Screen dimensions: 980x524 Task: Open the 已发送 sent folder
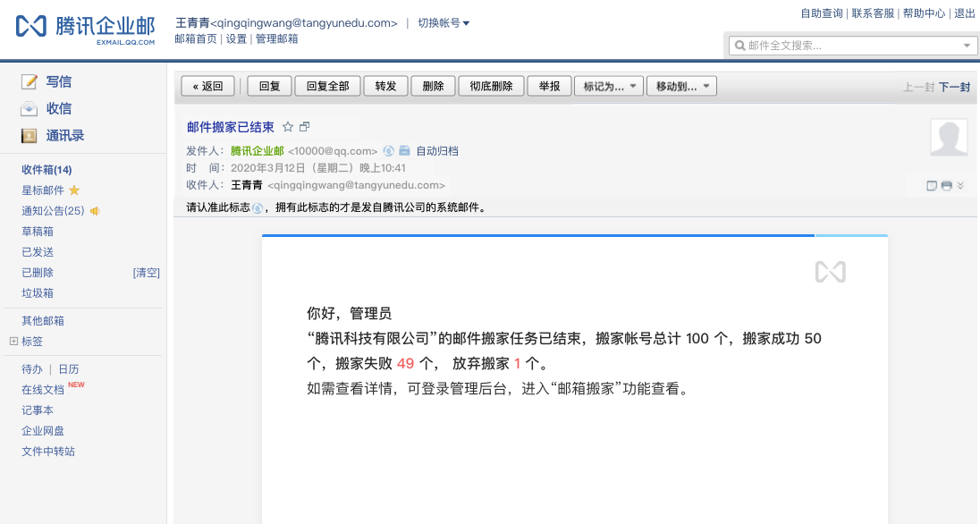[38, 252]
